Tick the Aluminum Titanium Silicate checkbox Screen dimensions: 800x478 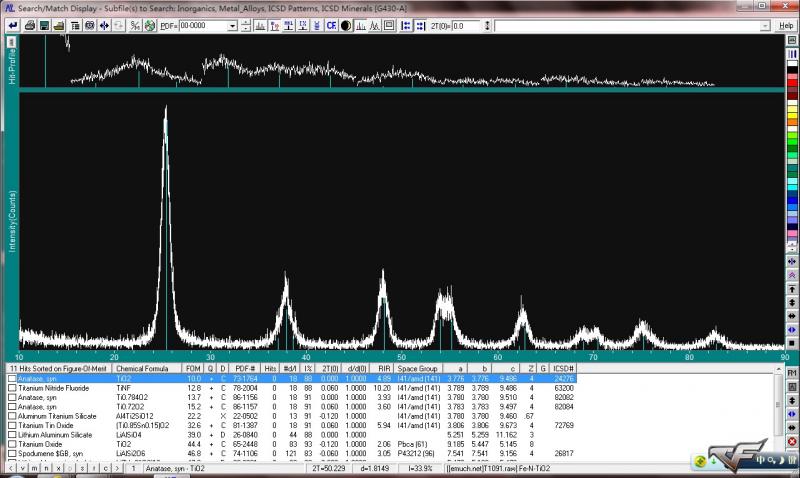coord(12,416)
